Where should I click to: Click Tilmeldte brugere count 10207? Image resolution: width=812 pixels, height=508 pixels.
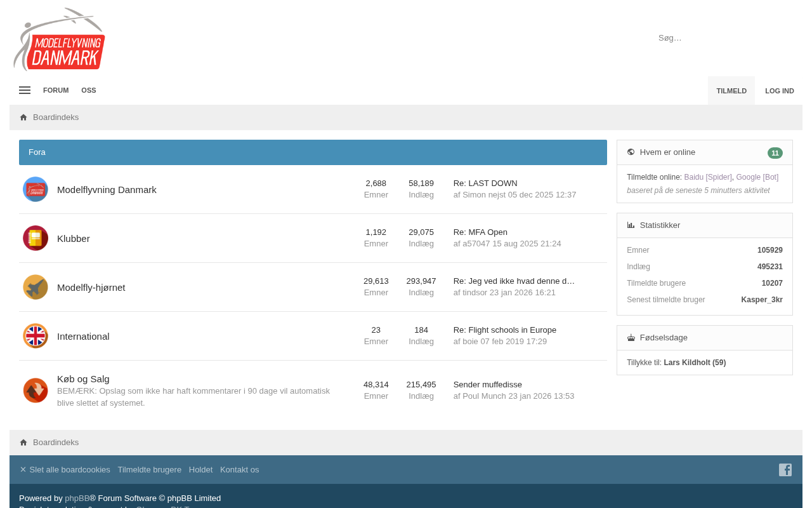[772, 283]
